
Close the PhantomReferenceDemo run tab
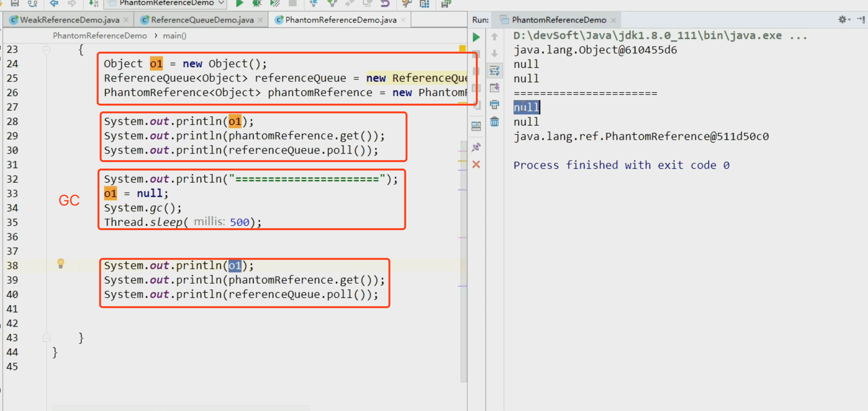pos(613,20)
